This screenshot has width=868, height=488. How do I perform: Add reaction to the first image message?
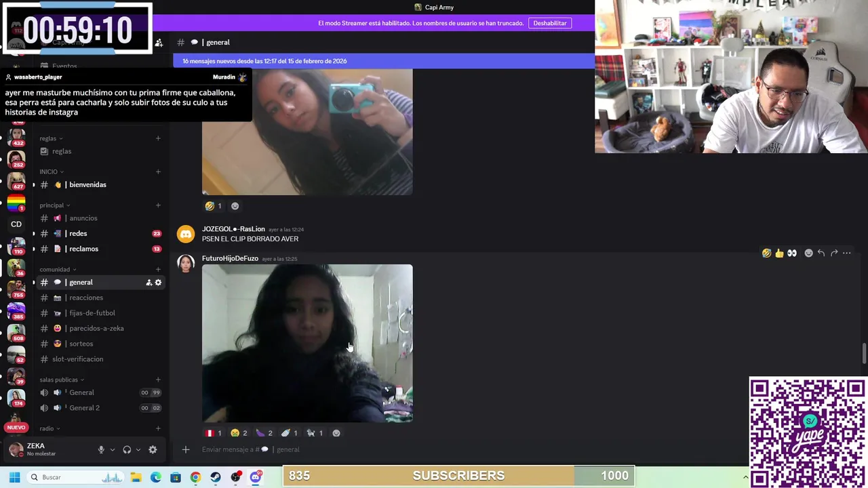(235, 206)
